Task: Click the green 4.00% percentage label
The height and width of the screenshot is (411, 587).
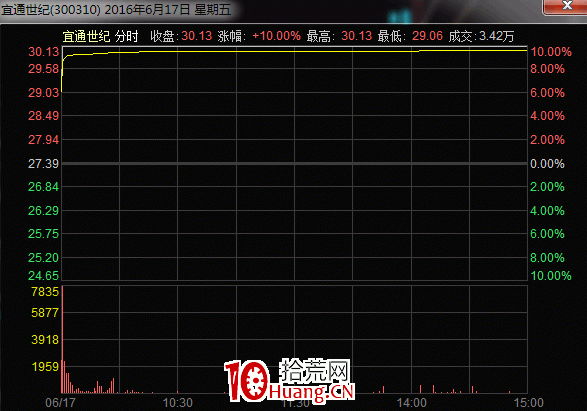Action: [x=547, y=211]
